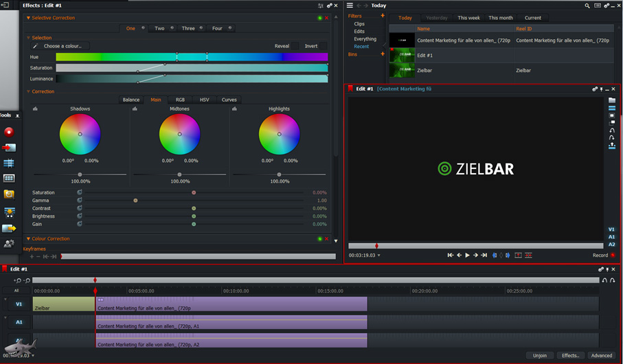Click the blue strip with yellow down arrow tool
The width and height of the screenshot is (623, 364).
[x=9, y=213]
